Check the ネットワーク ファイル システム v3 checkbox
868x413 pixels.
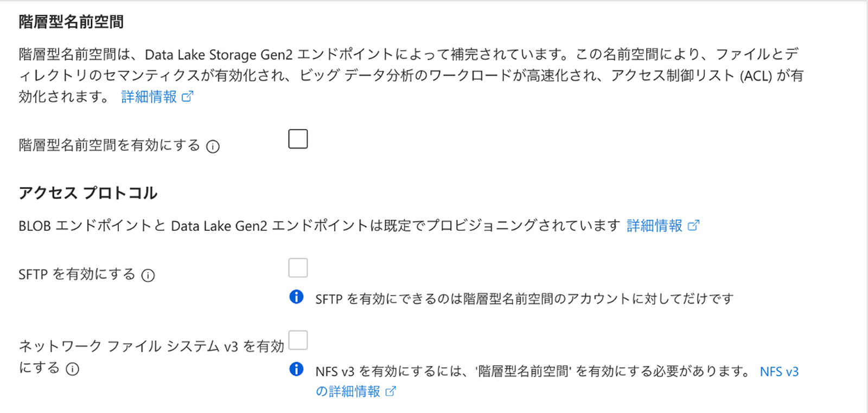click(x=298, y=340)
